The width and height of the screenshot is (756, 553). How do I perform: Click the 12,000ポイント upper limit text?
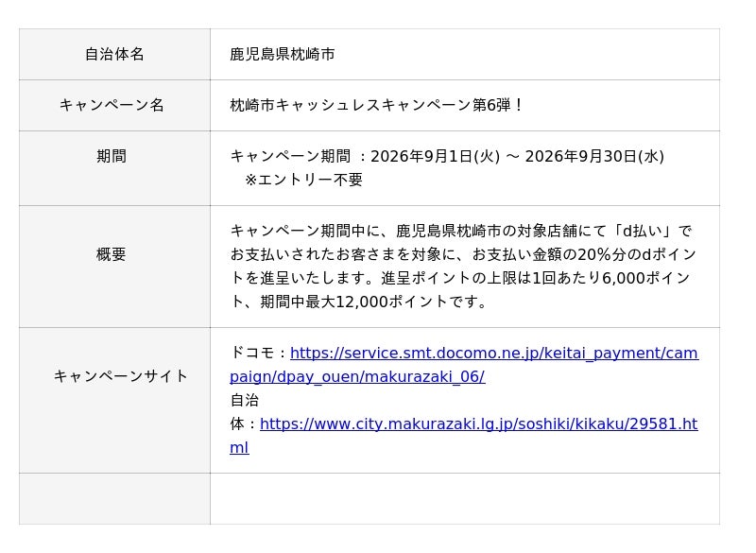(x=391, y=302)
